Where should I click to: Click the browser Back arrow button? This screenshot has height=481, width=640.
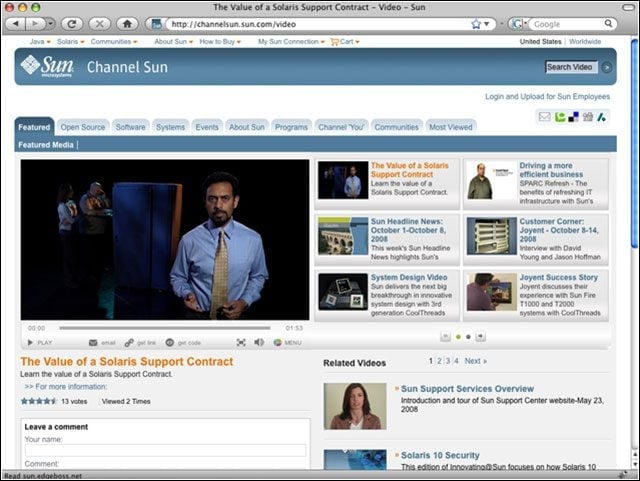point(16,24)
